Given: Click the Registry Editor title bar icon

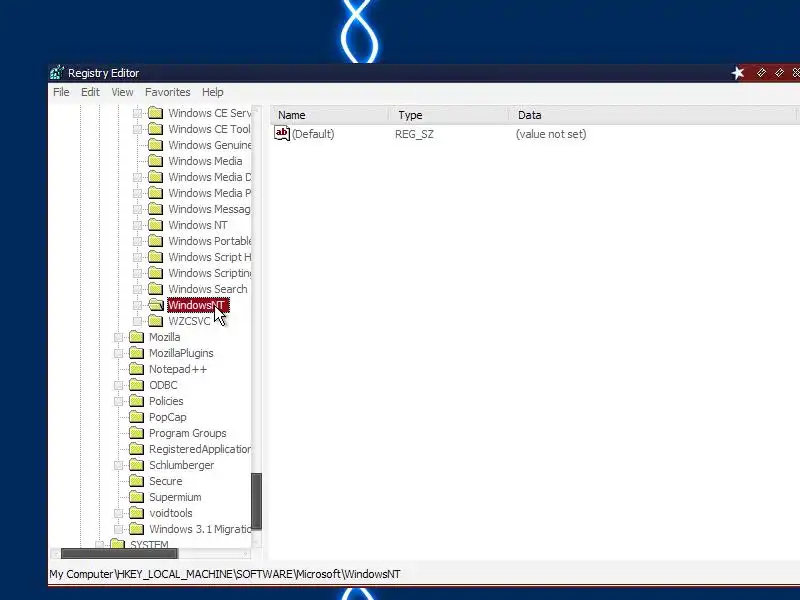Looking at the screenshot, I should 57,72.
